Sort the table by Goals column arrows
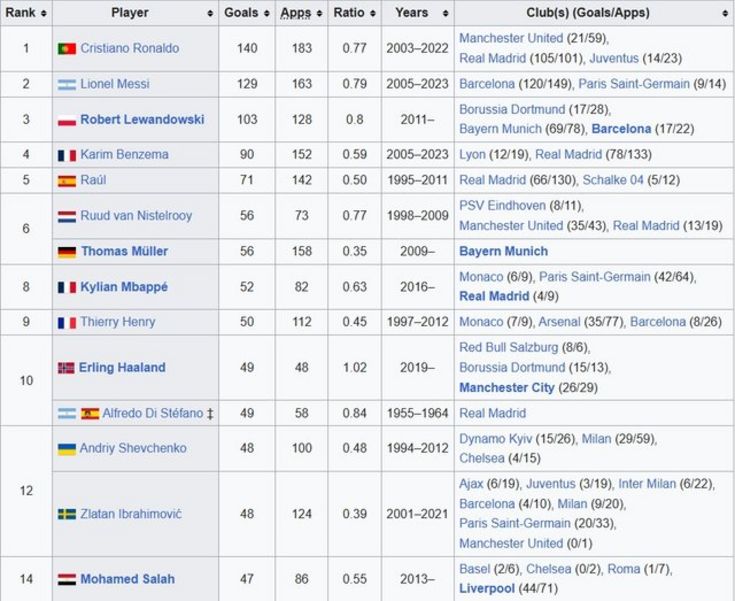 267,14
